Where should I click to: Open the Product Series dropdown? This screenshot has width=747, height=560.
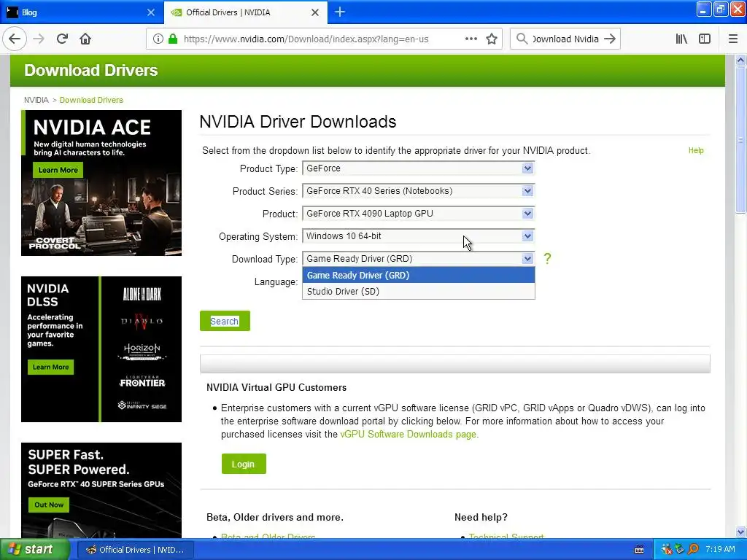tap(418, 191)
